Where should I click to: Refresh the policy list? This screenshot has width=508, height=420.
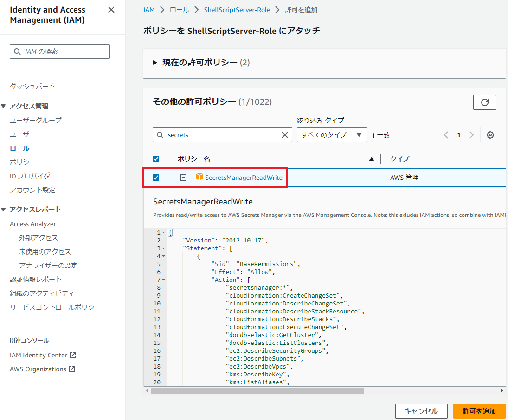click(x=485, y=102)
